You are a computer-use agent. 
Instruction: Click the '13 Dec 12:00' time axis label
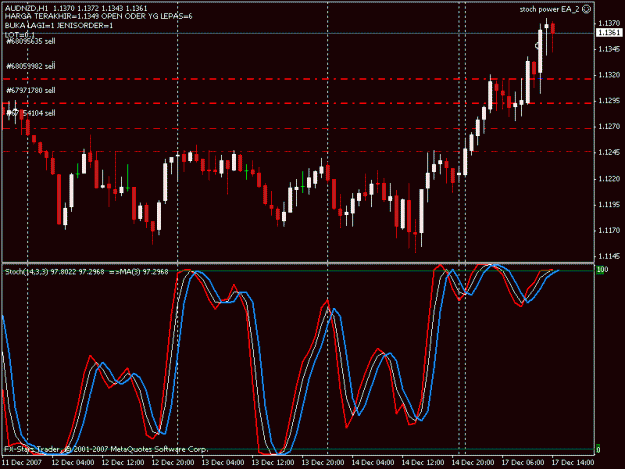click(x=273, y=463)
